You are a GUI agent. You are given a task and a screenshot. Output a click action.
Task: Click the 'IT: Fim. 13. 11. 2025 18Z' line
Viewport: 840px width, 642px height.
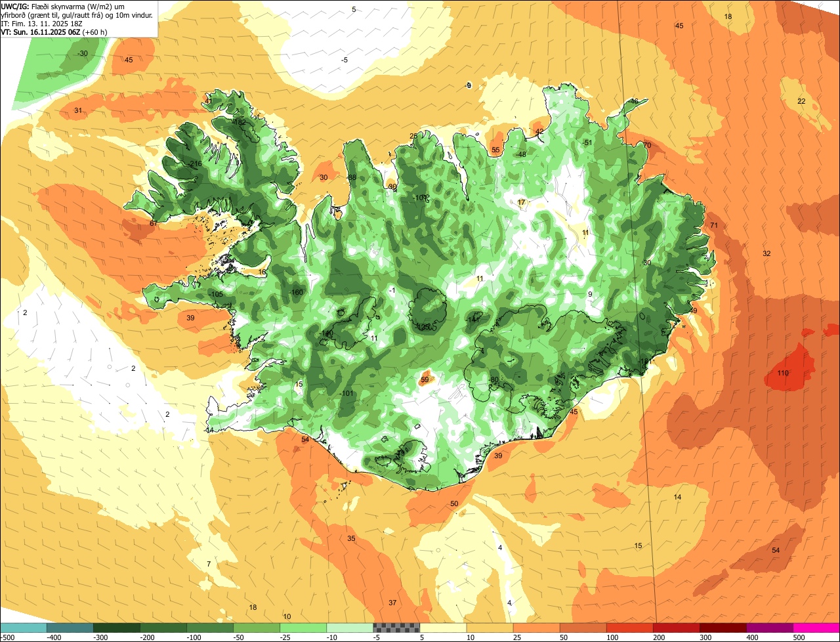42,23
